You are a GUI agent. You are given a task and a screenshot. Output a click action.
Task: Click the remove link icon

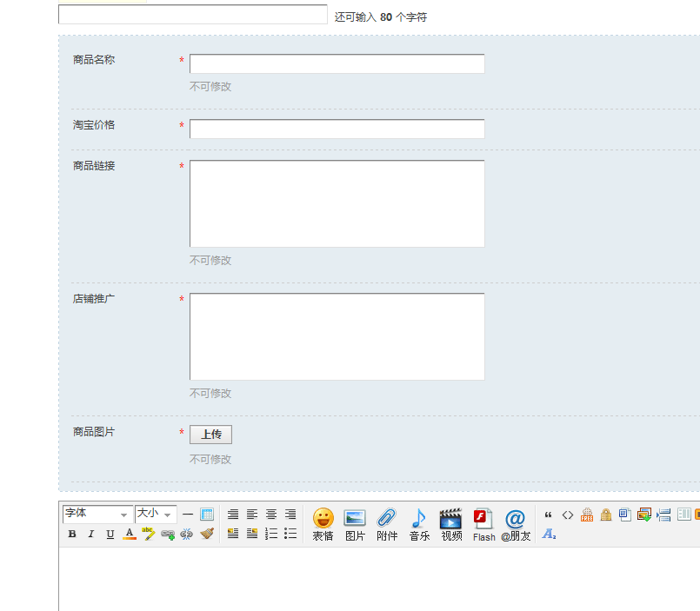[x=187, y=534]
